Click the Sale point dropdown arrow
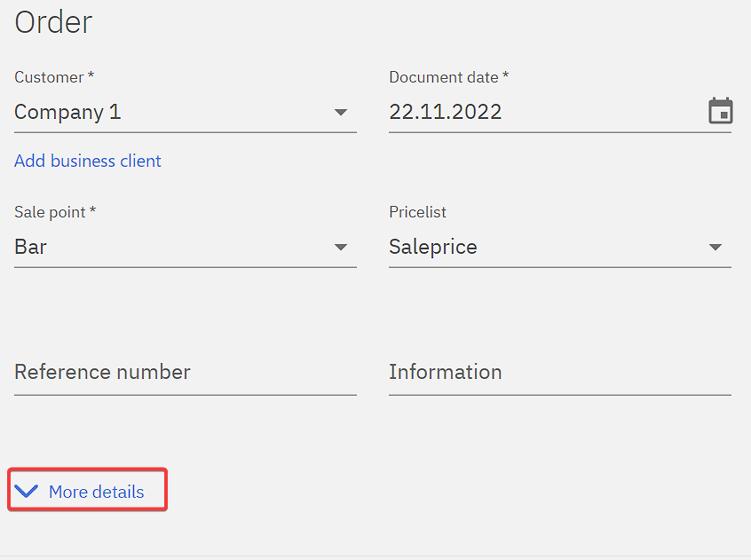The image size is (751, 560). tap(340, 248)
